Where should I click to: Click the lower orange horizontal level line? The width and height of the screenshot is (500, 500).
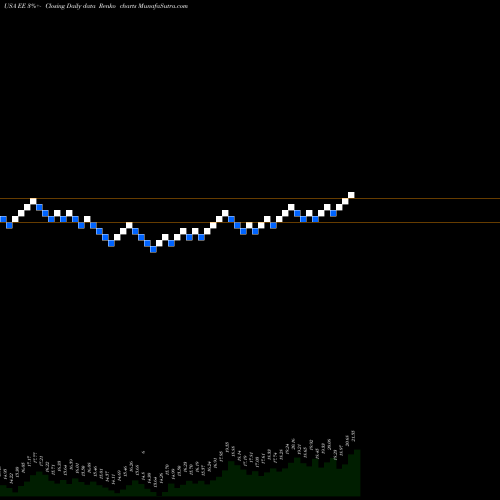(x=250, y=222)
